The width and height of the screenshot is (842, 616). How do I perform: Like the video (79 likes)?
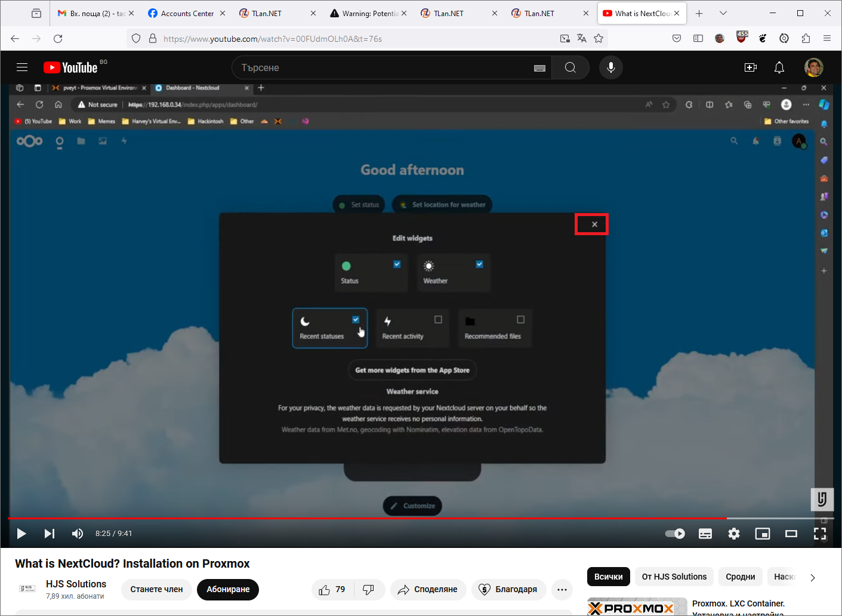(x=332, y=590)
